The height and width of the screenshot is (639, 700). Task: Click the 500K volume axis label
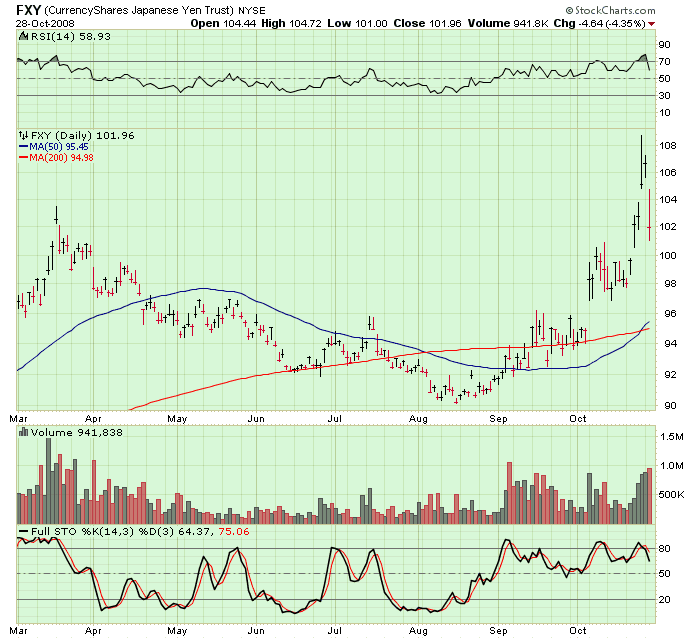[671, 495]
